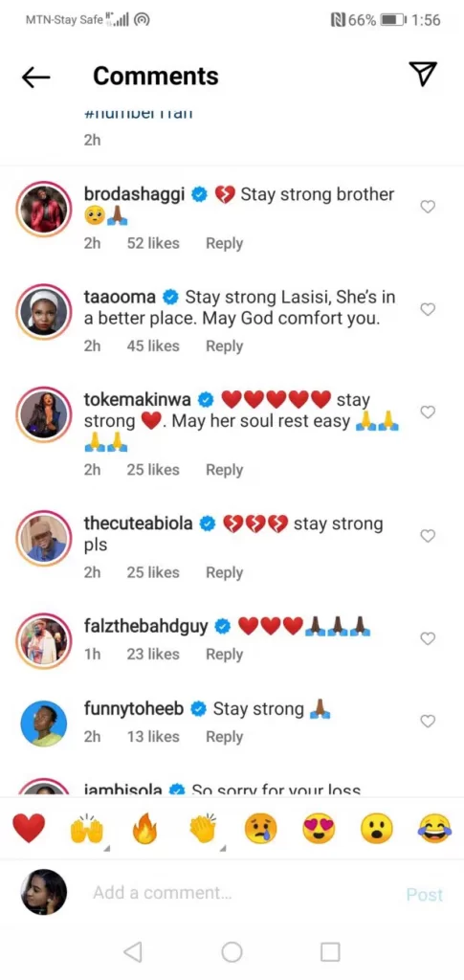Viewport: 464px width, 980px height.
Task: Open the tokemakinwa username link
Action: point(138,399)
